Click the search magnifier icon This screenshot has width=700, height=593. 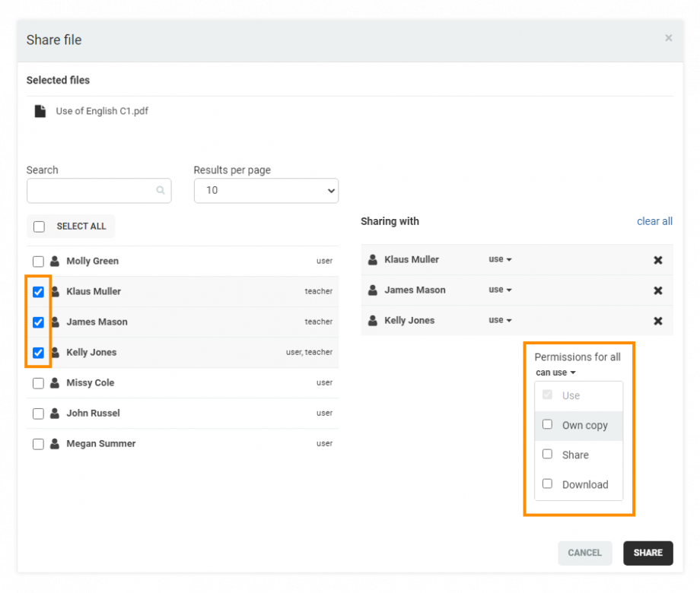[x=161, y=191]
